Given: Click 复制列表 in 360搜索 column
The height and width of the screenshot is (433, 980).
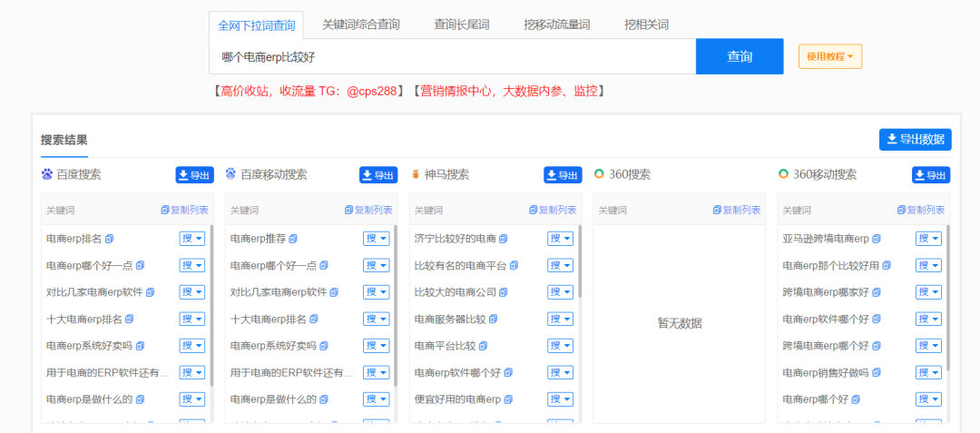Looking at the screenshot, I should (x=736, y=210).
